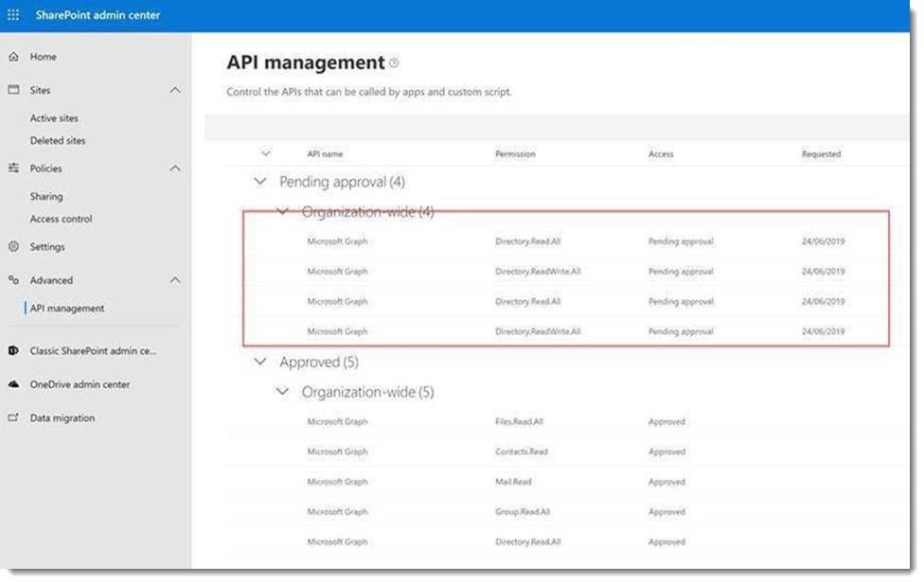Open the app launcher waffle icon
The height and width of the screenshot is (583, 924).
pyautogui.click(x=13, y=15)
